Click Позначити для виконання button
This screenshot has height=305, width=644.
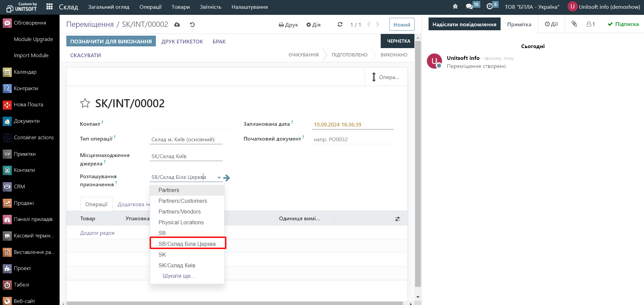pos(111,41)
